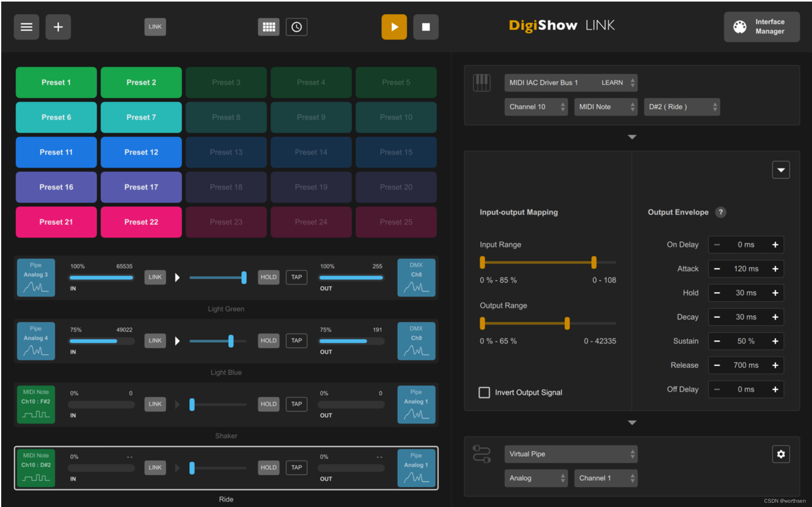
Task: Click the Play button in the top toolbar
Action: coord(394,26)
